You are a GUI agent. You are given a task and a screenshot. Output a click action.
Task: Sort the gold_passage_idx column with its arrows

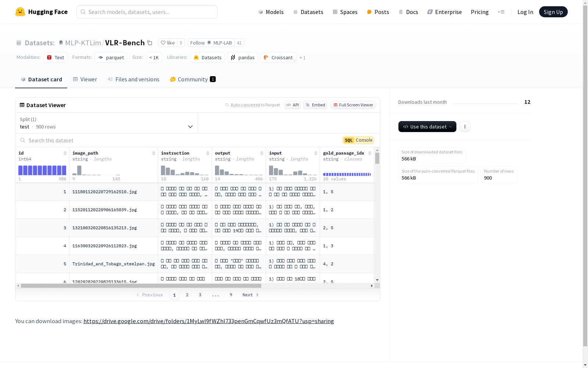[x=370, y=153]
